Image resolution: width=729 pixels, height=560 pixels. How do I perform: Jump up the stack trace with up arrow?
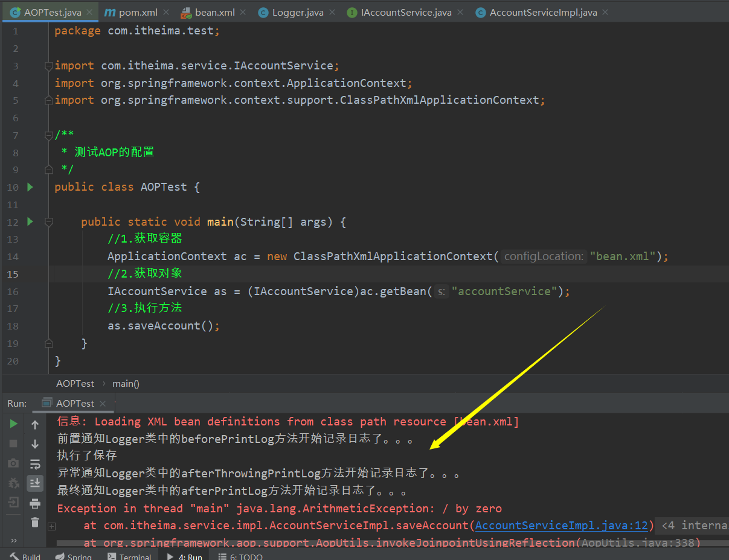35,424
